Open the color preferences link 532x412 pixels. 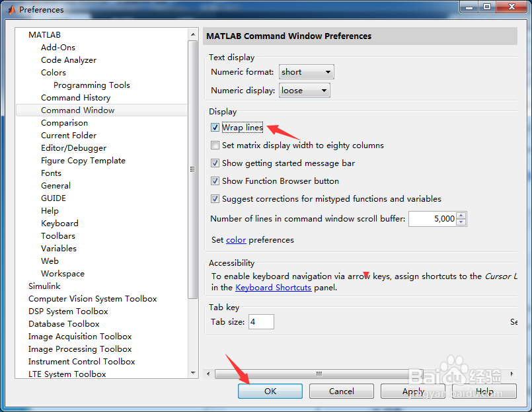click(236, 240)
